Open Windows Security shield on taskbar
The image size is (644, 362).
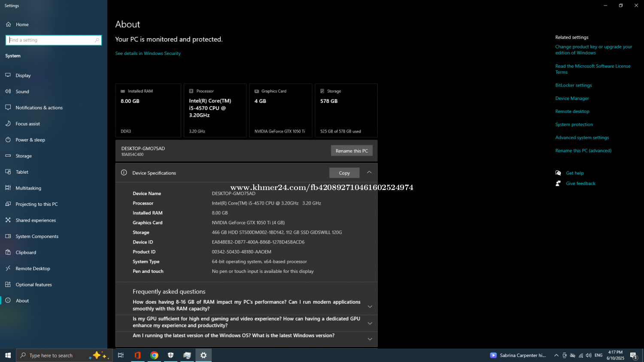point(171,355)
